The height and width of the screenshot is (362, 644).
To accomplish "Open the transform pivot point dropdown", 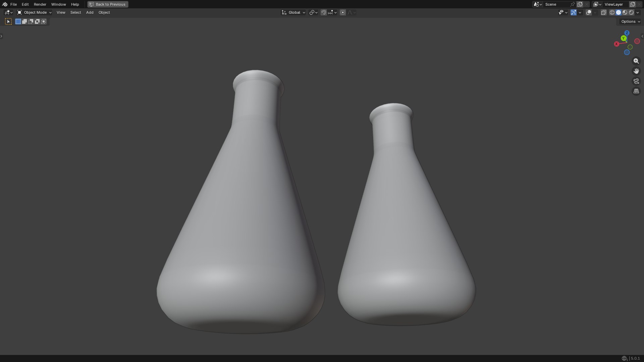I will (x=313, y=12).
